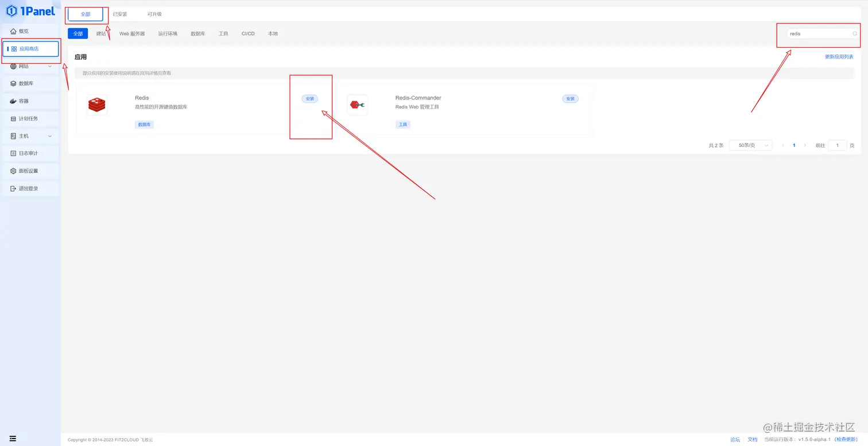Click the Redis Web 管理工具 description
868x446 pixels.
[417, 107]
